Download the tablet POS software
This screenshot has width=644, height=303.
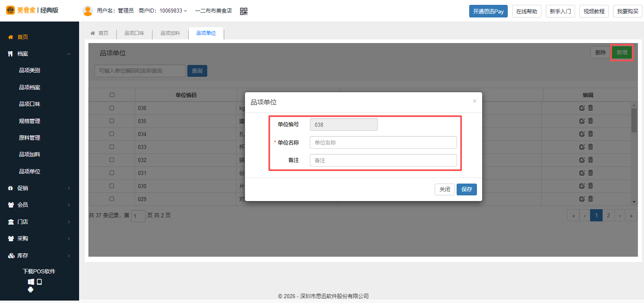pos(39,281)
